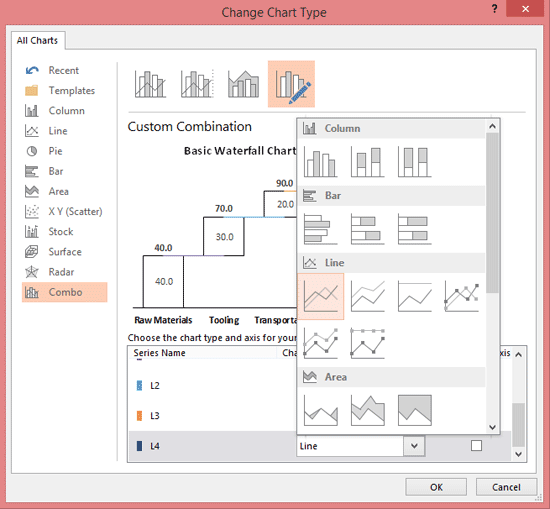Choose Line with Markers chart type
Screen dimensions: 550x509
click(x=462, y=296)
